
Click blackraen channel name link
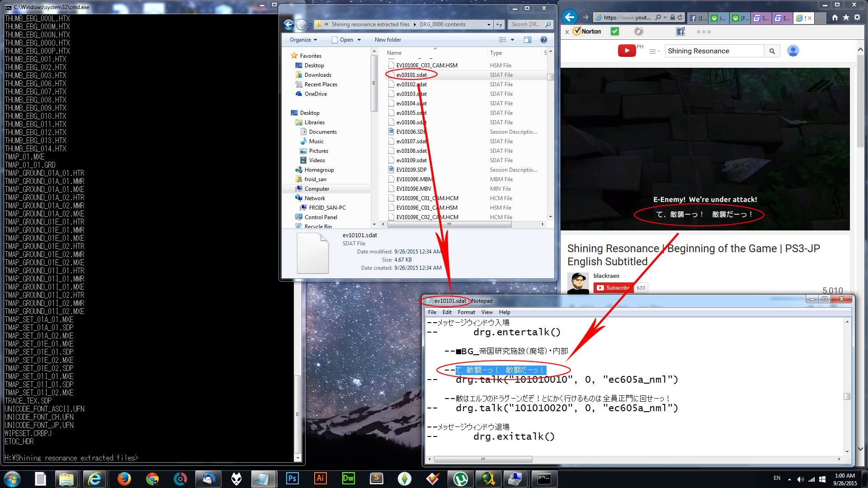(606, 276)
